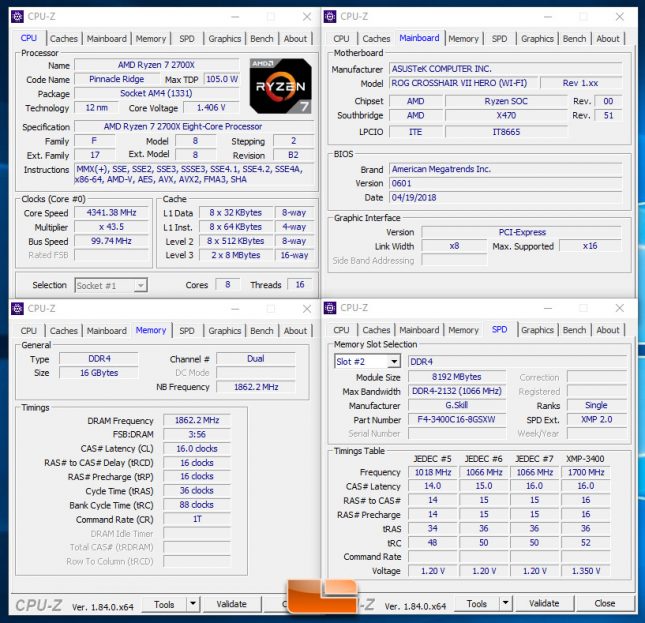Click FSB:DRAM 3:56 value
This screenshot has width=645, height=623.
coord(197,435)
